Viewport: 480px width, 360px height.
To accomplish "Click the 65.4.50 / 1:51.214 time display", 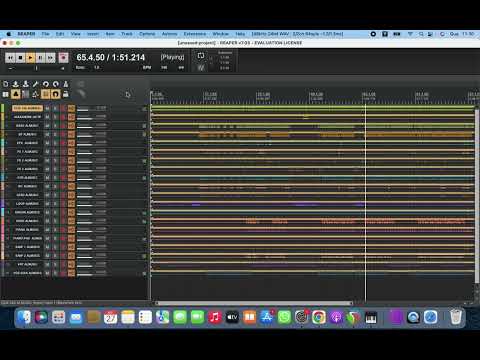I will 111,57.
